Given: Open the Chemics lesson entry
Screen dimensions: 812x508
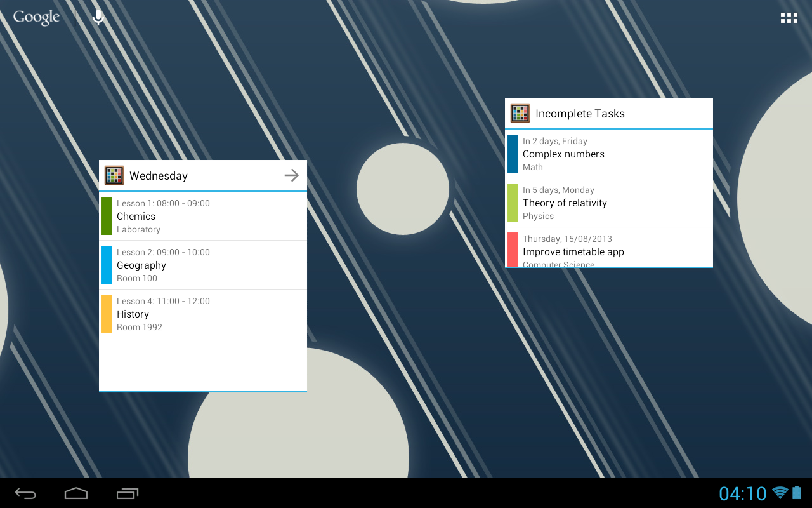Looking at the screenshot, I should click(203, 216).
